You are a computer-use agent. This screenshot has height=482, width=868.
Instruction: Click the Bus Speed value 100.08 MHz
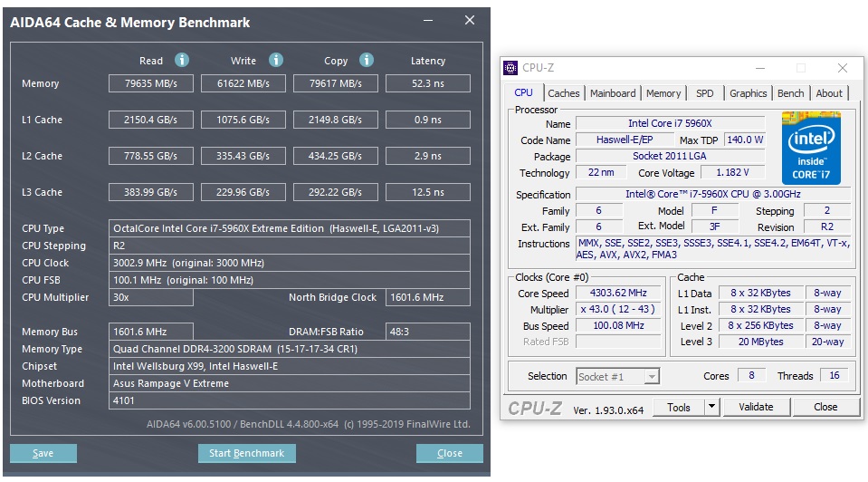pos(618,326)
